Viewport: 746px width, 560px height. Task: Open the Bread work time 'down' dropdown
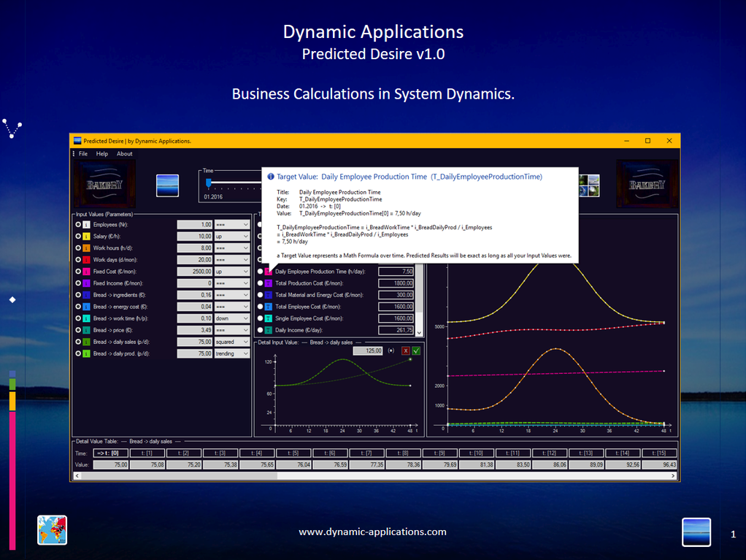coord(231,318)
